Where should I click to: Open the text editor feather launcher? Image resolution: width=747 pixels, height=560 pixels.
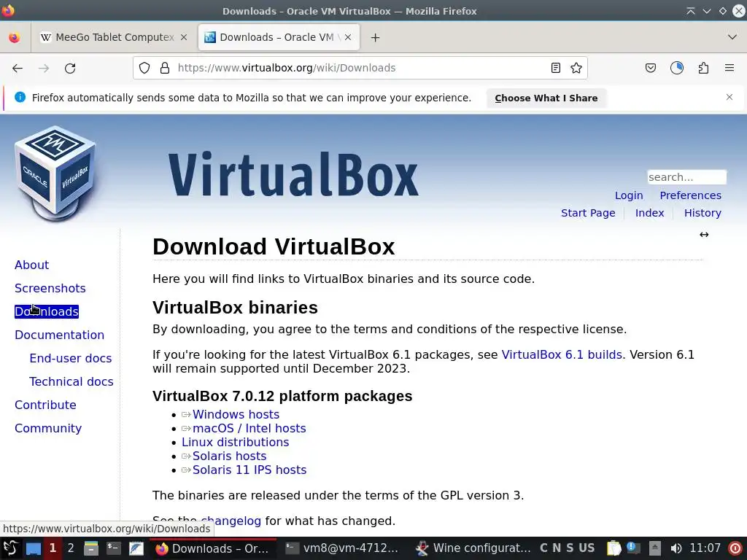click(136, 548)
